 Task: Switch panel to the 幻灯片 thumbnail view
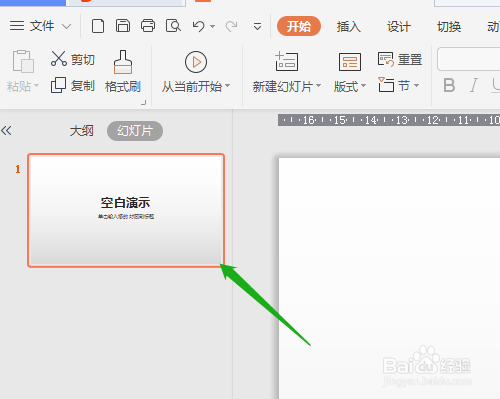click(x=135, y=131)
